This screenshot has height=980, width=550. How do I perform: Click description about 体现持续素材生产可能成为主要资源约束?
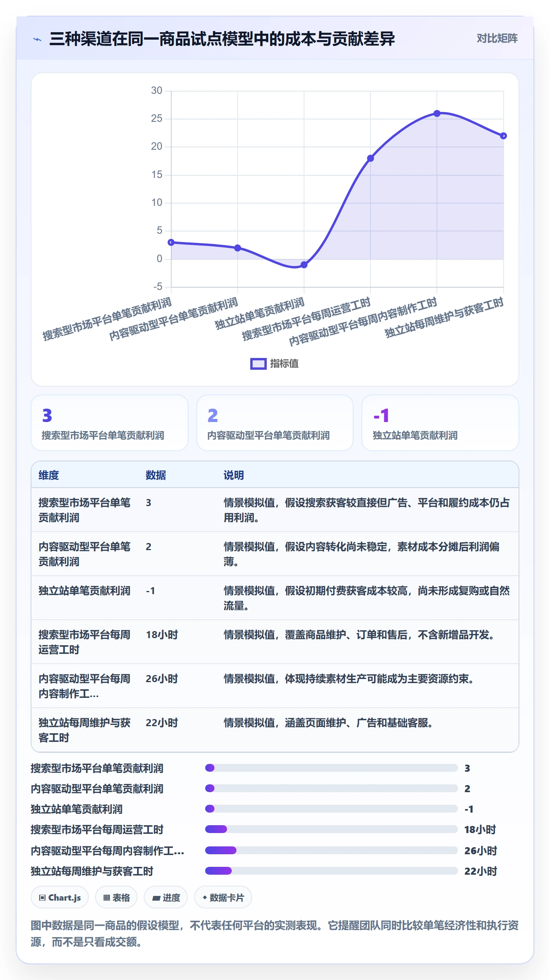348,679
